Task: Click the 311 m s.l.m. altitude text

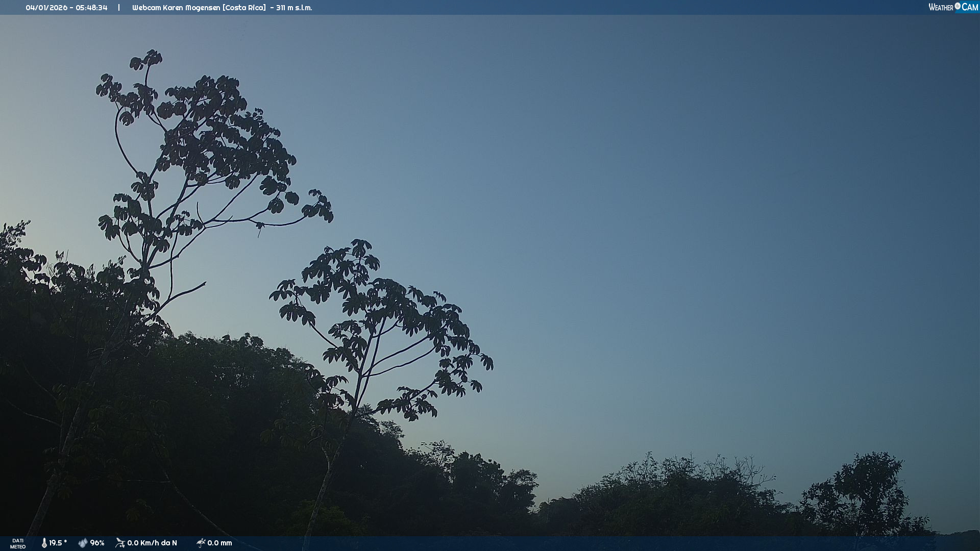Action: [294, 8]
